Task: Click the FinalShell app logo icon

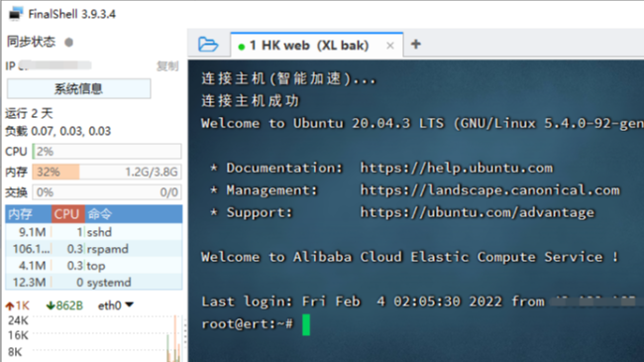Action: pyautogui.click(x=15, y=14)
